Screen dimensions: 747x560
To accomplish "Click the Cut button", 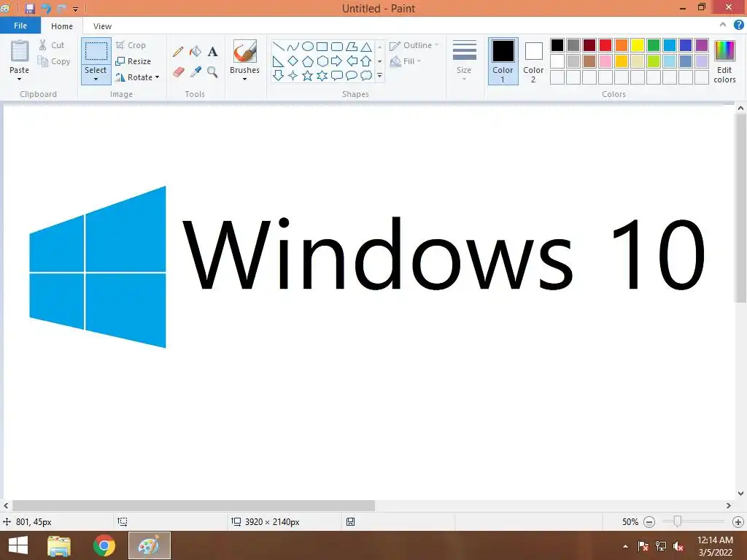I will click(52, 45).
